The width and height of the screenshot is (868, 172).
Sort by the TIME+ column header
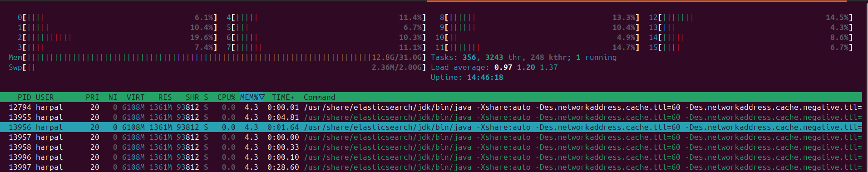pyautogui.click(x=283, y=97)
